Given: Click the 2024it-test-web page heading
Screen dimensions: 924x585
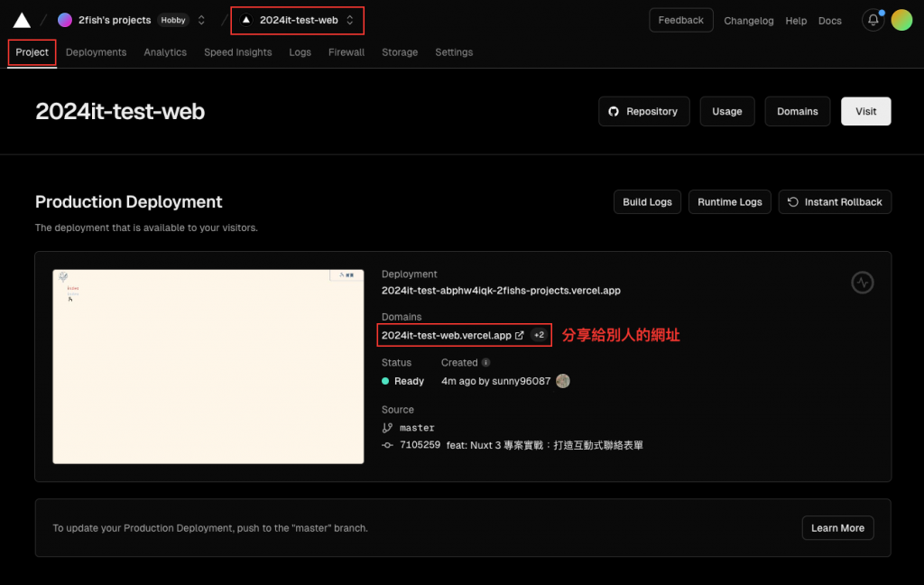Looking at the screenshot, I should pyautogui.click(x=120, y=111).
